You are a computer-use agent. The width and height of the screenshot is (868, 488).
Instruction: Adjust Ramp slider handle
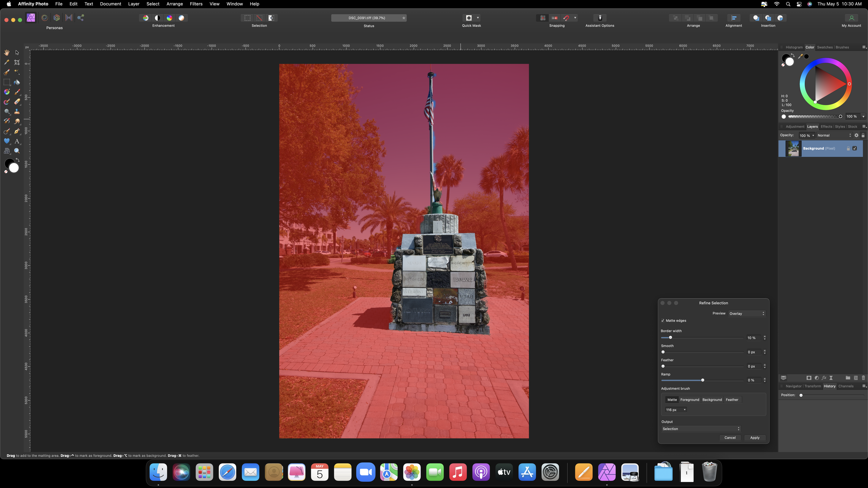(703, 380)
